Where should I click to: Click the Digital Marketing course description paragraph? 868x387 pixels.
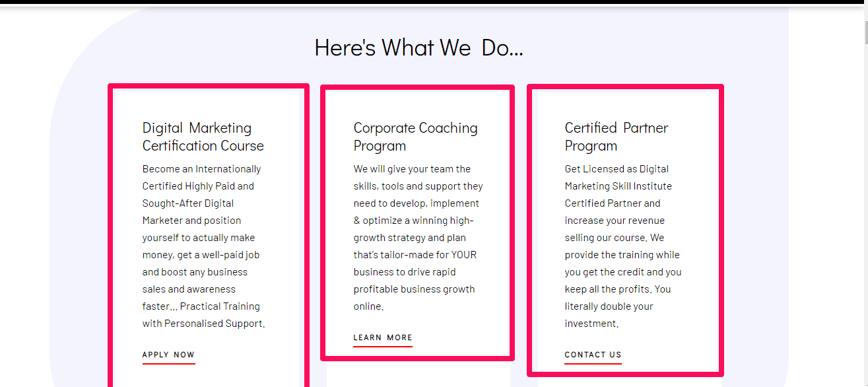pyautogui.click(x=203, y=246)
